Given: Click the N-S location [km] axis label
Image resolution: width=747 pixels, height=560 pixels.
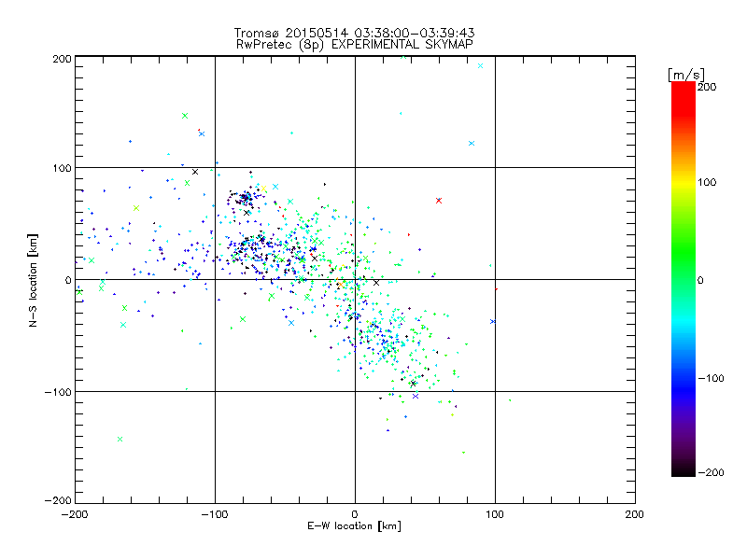Looking at the screenshot, I should pos(33,280).
